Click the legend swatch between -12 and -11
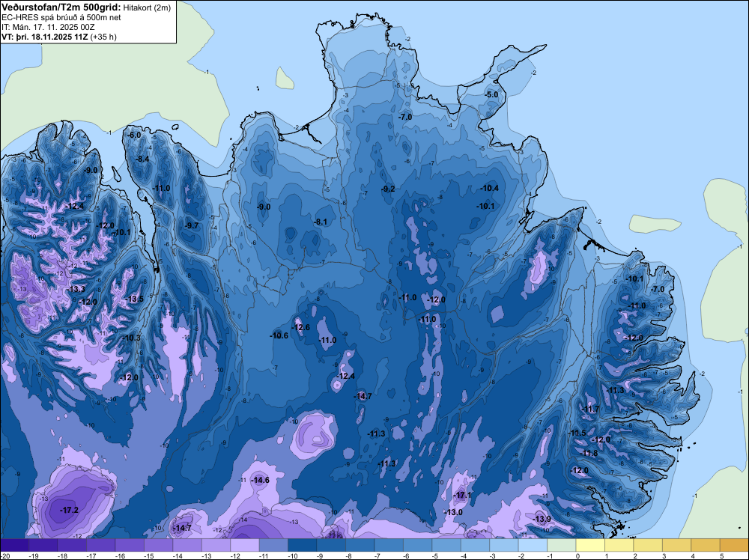The image size is (749, 560). pyautogui.click(x=245, y=545)
